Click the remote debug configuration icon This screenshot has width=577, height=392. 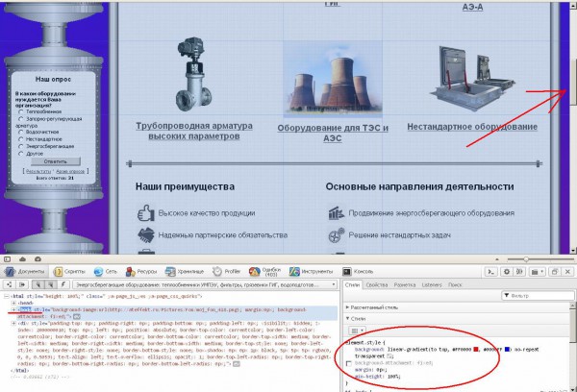519,272
